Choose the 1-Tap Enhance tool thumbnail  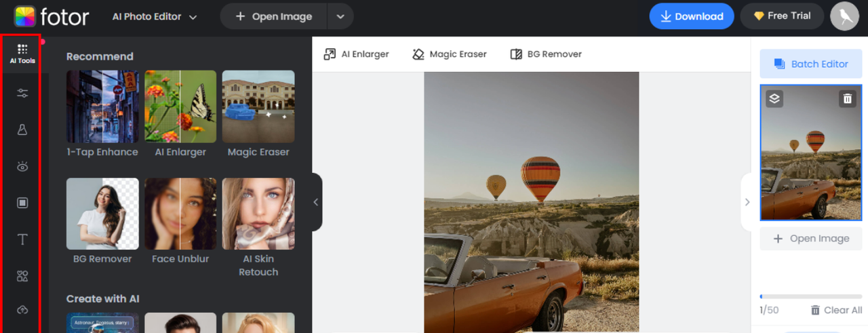pyautogui.click(x=102, y=106)
